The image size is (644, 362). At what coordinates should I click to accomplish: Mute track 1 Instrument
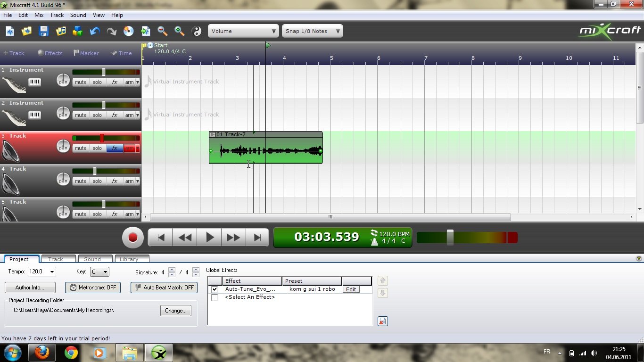click(81, 82)
